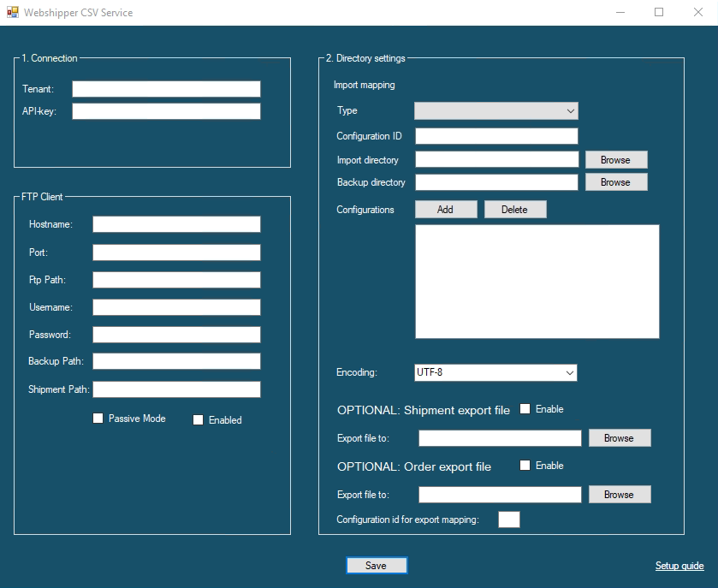Screen dimensions: 718x588
Task: Browse for order export file location
Action: 619,495
